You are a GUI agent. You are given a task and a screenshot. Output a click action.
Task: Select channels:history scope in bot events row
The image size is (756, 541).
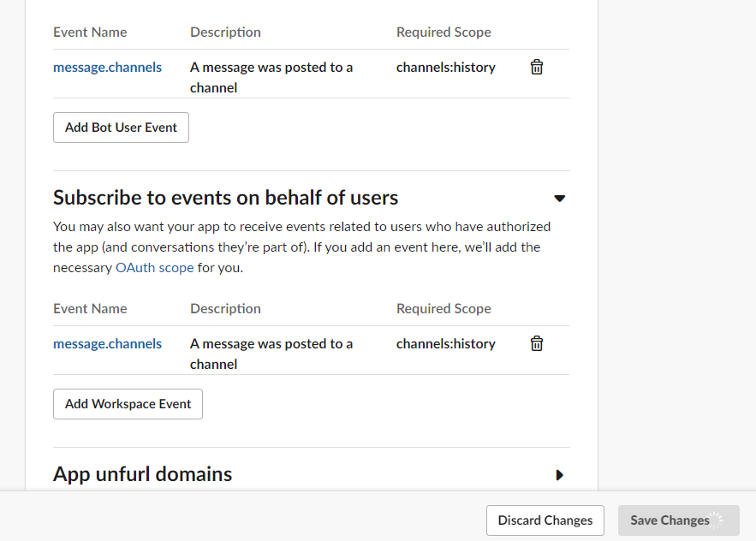click(446, 67)
